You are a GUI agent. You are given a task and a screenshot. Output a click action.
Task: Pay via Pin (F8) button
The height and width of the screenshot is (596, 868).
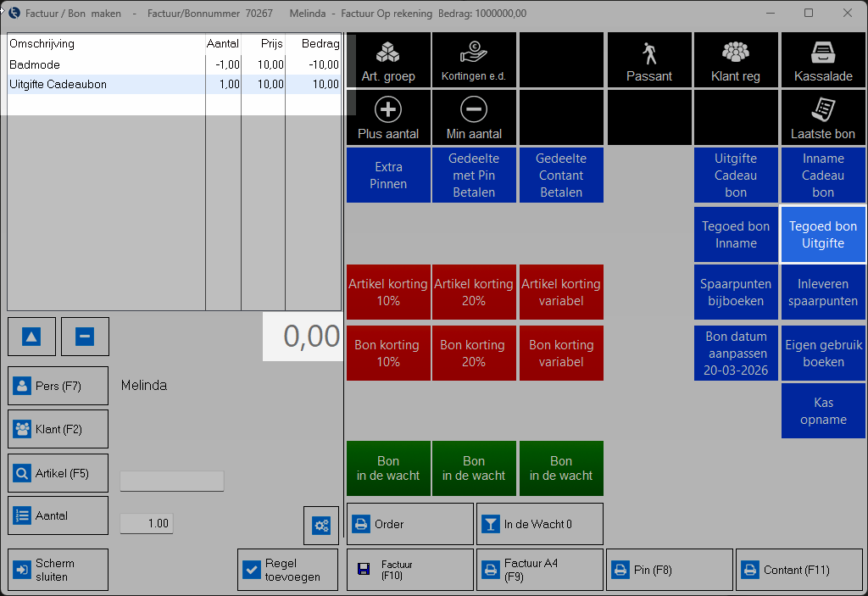coord(670,570)
